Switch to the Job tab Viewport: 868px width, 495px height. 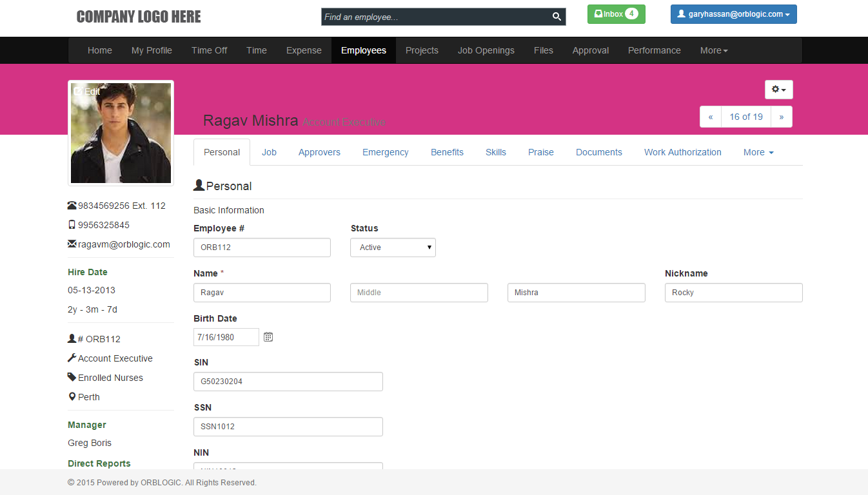pos(269,152)
